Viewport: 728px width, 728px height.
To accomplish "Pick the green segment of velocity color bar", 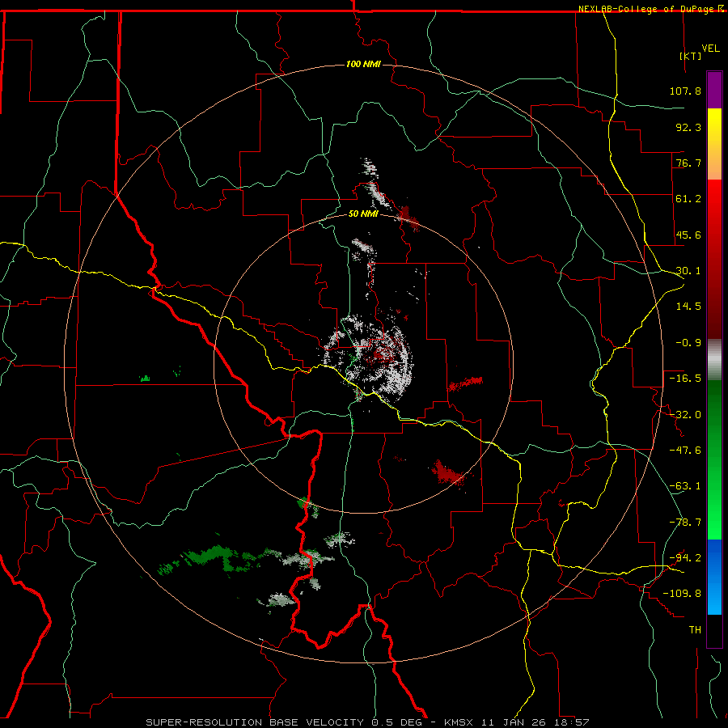I will (x=714, y=459).
